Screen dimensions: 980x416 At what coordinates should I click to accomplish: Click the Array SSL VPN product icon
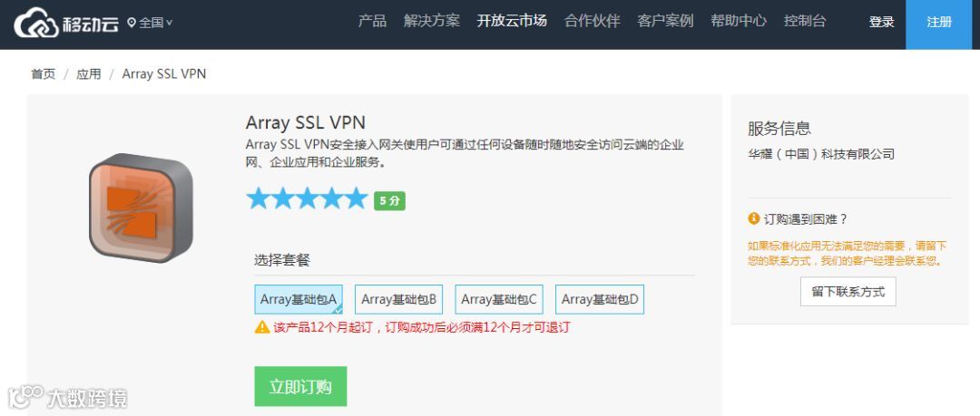pyautogui.click(x=142, y=207)
